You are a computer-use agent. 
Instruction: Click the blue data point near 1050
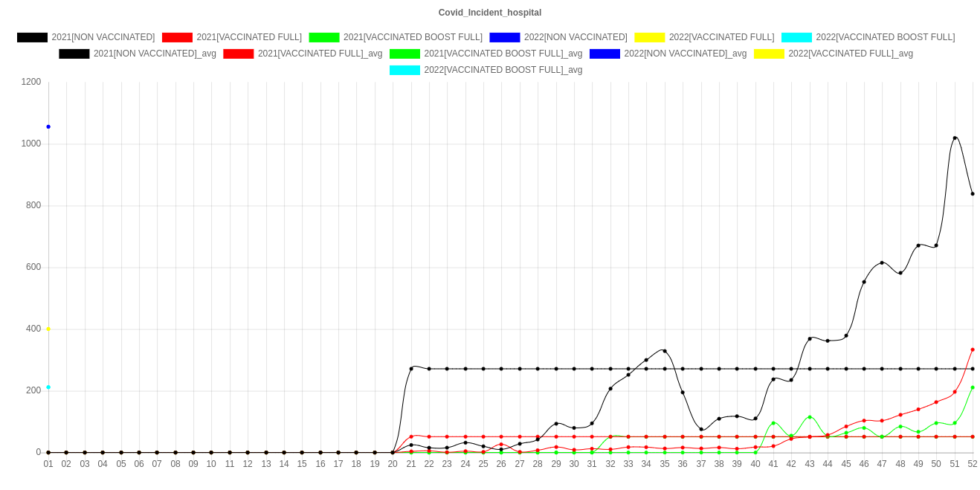coord(48,127)
